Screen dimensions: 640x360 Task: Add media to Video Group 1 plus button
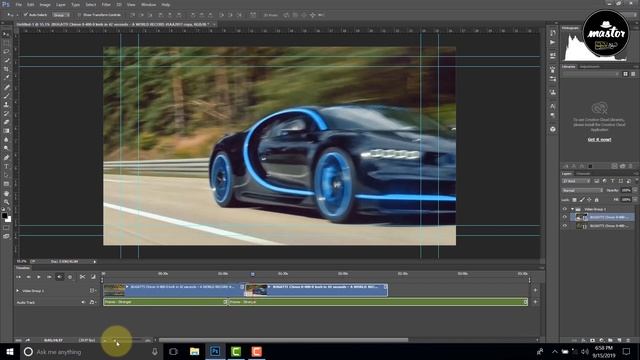[x=535, y=290]
